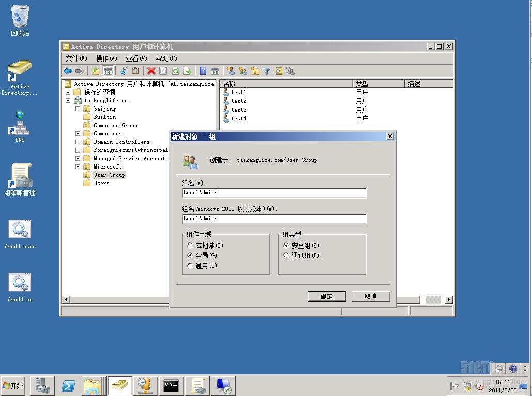The height and width of the screenshot is (396, 532).
Task: Expand the Microsoft tree node
Action: (x=78, y=166)
